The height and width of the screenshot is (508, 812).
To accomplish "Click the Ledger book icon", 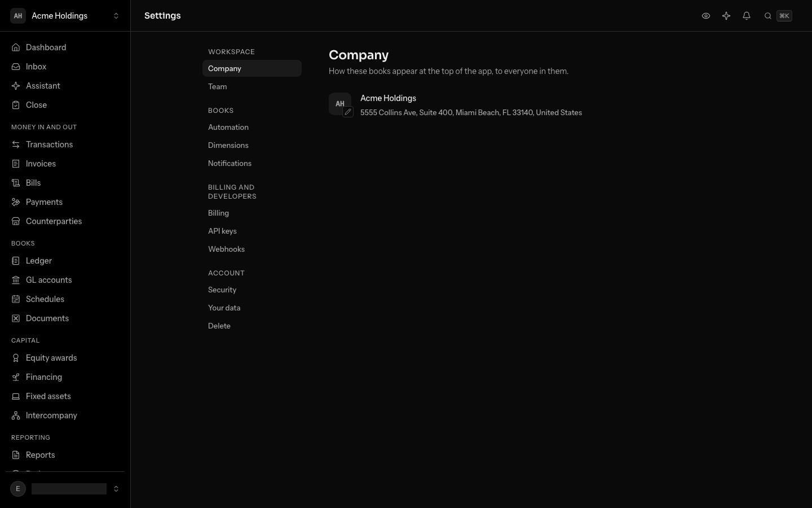I will [x=16, y=261].
